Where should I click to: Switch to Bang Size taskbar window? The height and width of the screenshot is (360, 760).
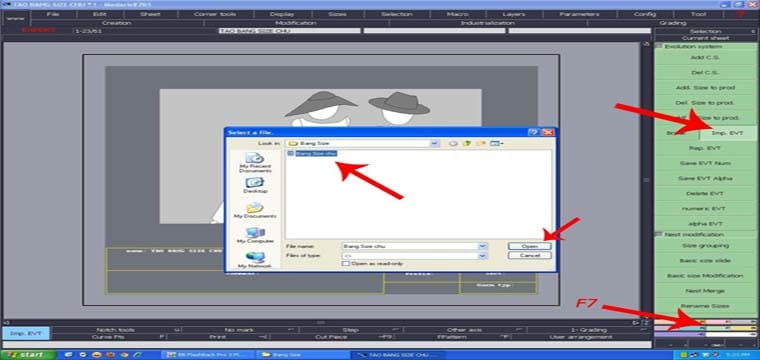tap(302, 355)
